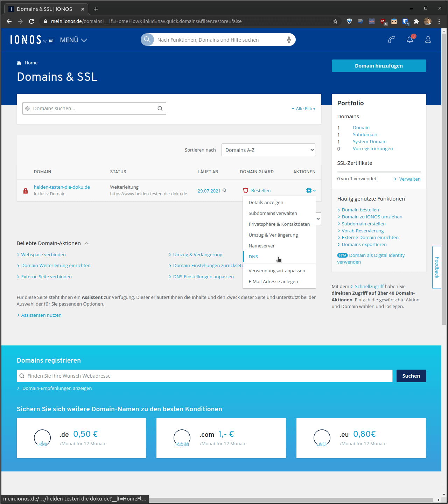Open Subdomain in Portfolio
Viewport: 448px width, 504px height.
pos(365,134)
